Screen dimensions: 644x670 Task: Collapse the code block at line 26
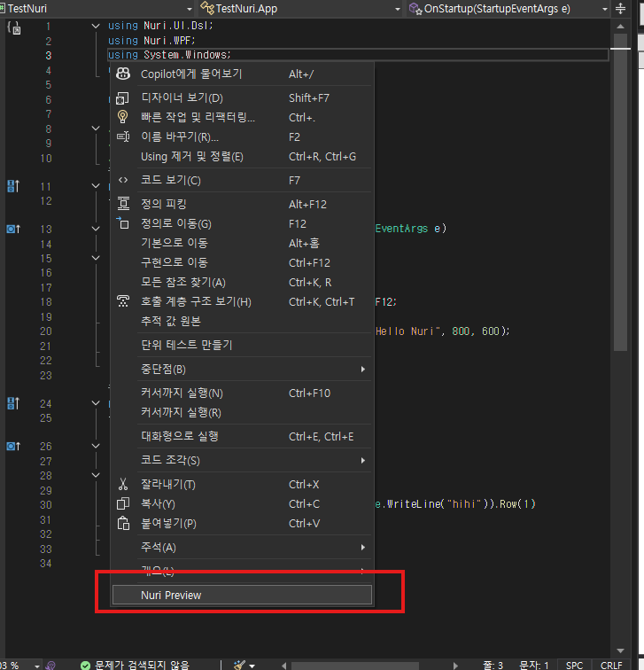pos(96,446)
